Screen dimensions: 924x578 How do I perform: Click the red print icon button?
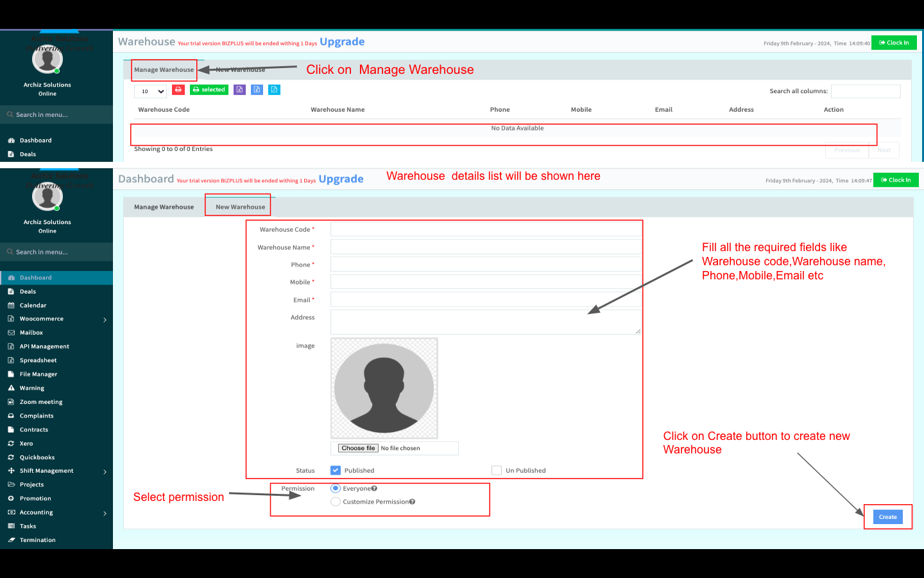coord(178,90)
